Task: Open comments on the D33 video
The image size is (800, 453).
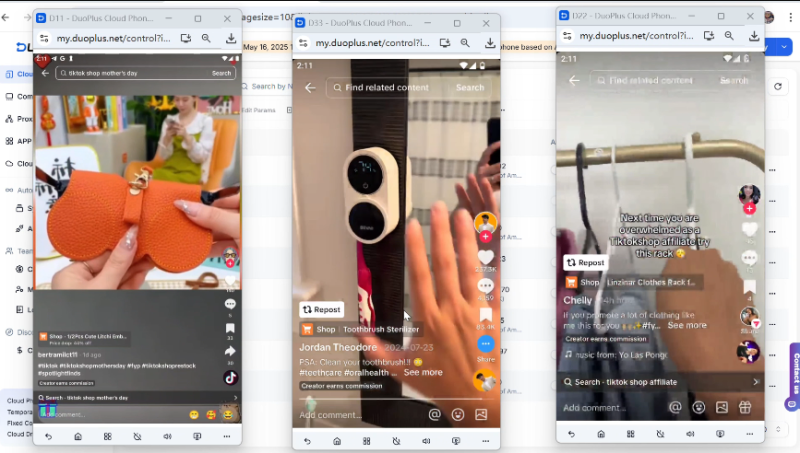Action: click(x=486, y=286)
